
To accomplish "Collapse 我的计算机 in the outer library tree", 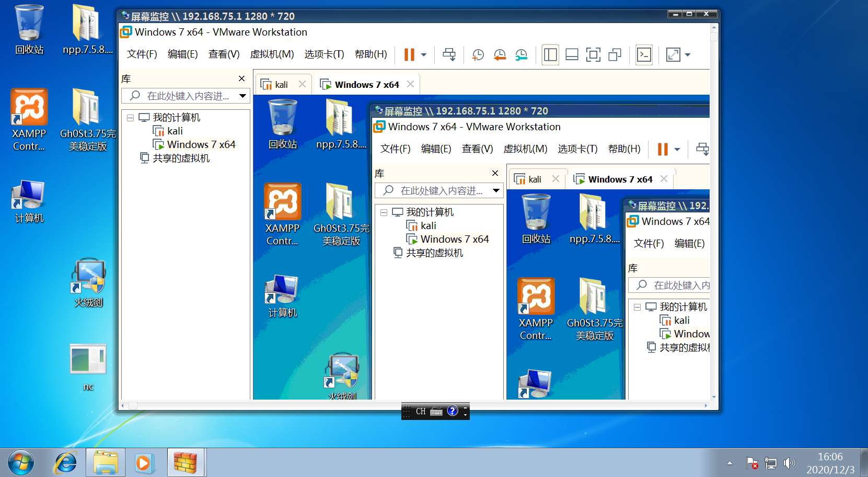I will [x=130, y=118].
